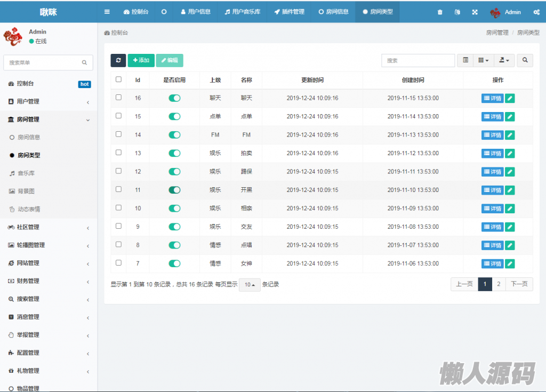Click the search magnifier button beside export
This screenshot has height=392, width=546.
pyautogui.click(x=525, y=60)
